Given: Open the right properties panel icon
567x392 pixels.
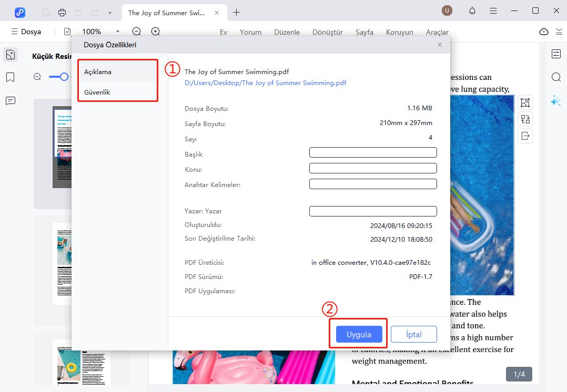Looking at the screenshot, I should pos(556,54).
